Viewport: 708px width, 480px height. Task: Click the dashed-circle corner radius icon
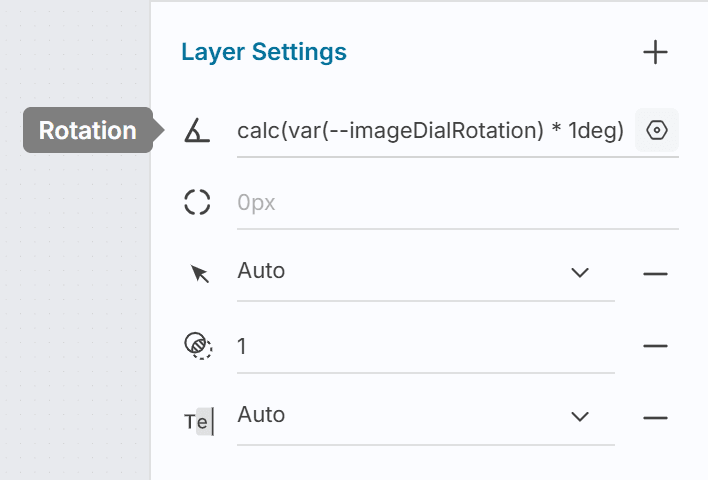tap(197, 202)
